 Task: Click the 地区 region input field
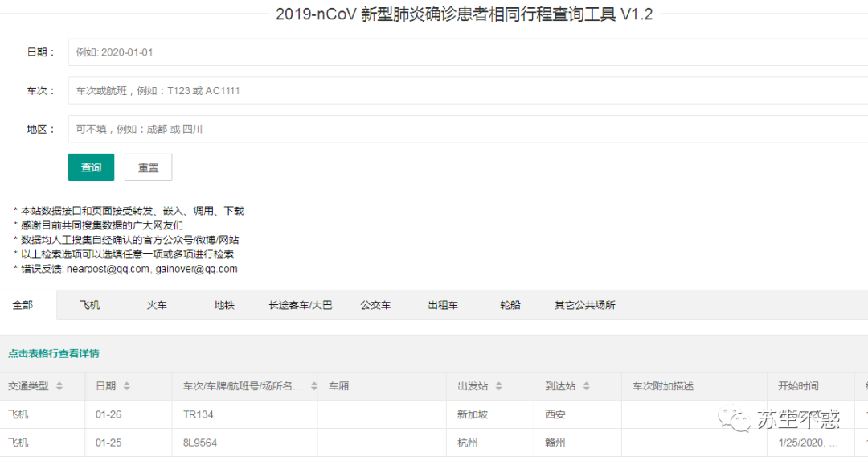(468, 129)
